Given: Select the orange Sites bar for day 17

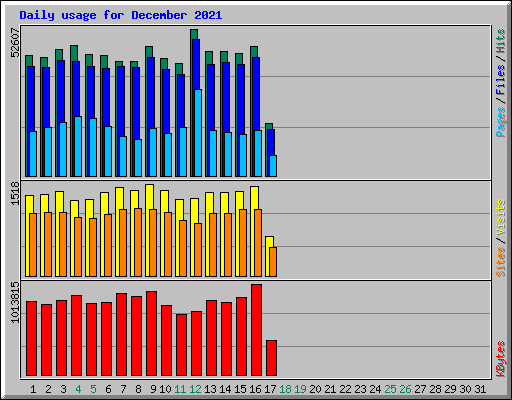Looking at the screenshot, I should 273,262.
